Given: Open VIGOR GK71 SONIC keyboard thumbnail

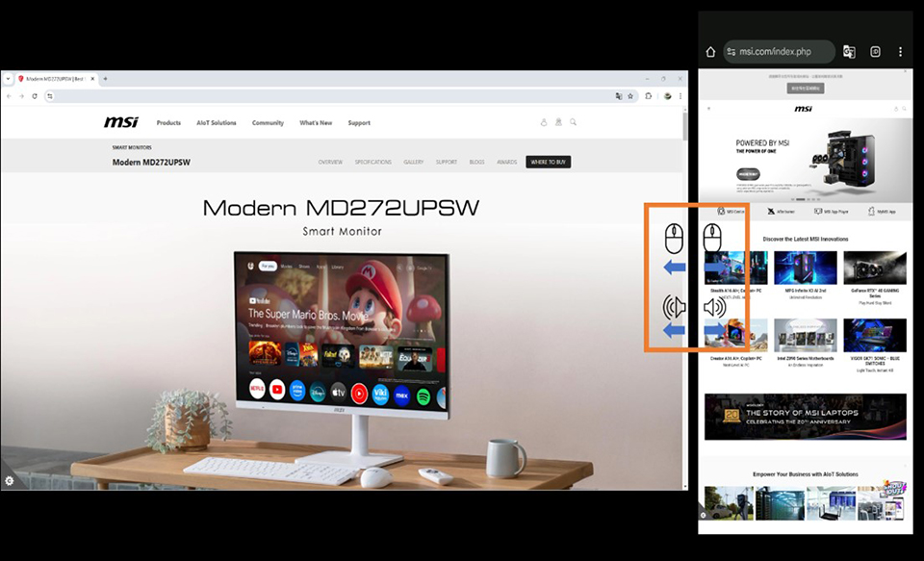Looking at the screenshot, I should pos(875,335).
